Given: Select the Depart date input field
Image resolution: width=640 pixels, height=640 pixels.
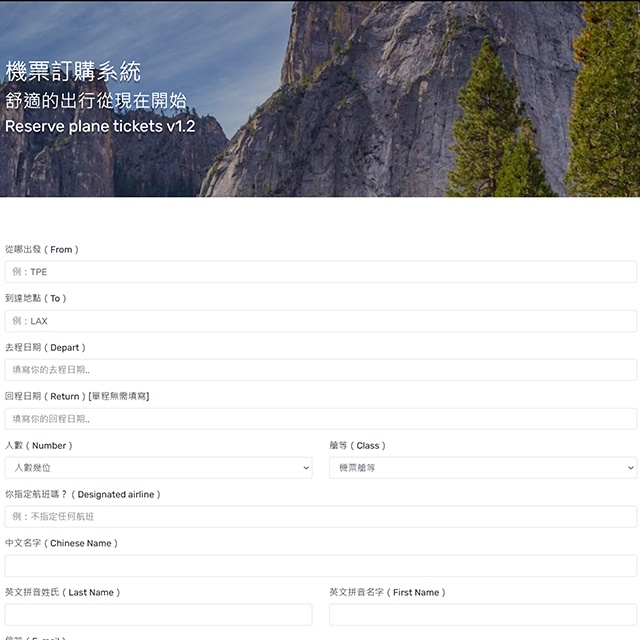Looking at the screenshot, I should pyautogui.click(x=320, y=370).
